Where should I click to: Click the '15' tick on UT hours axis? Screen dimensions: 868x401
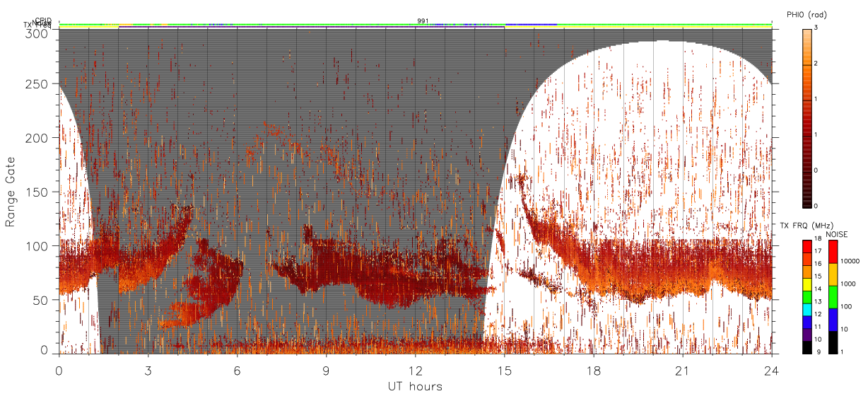[x=504, y=370]
